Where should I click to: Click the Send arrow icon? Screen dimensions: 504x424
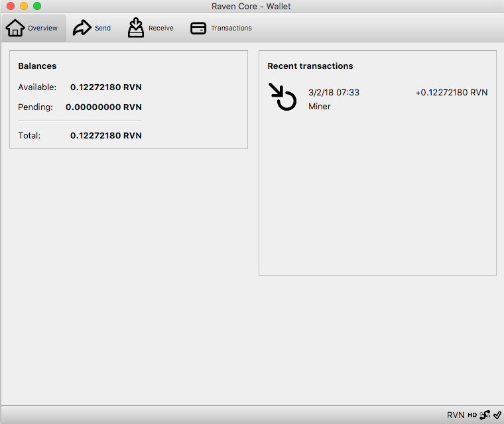[x=82, y=28]
